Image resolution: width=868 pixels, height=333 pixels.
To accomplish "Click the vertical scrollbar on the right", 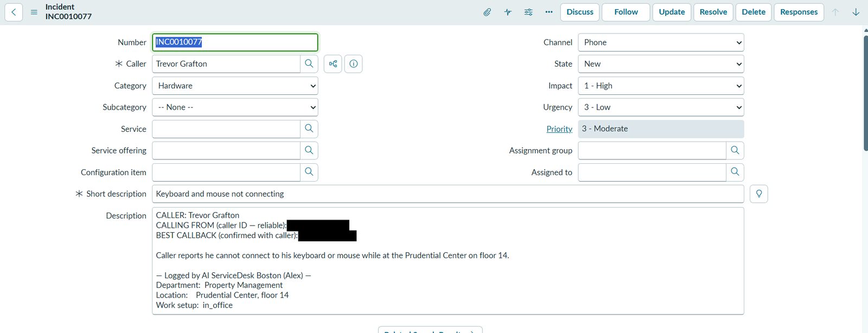I will click(x=865, y=92).
